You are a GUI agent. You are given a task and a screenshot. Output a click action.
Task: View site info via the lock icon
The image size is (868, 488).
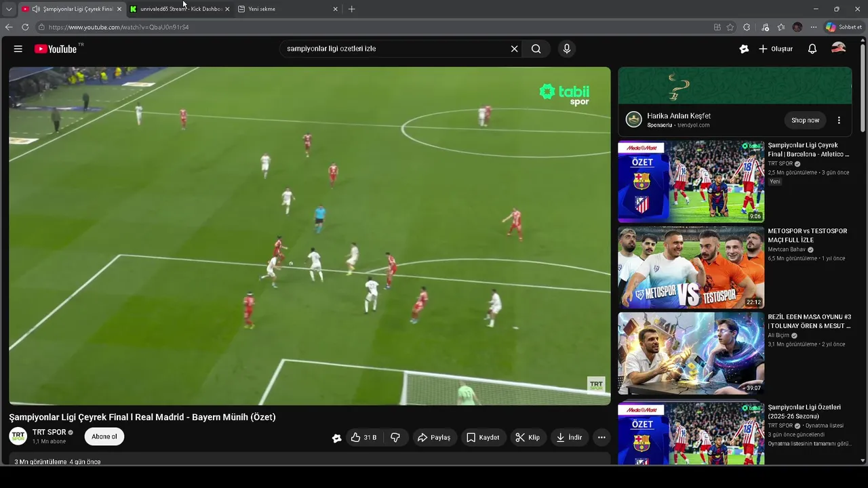coord(41,27)
